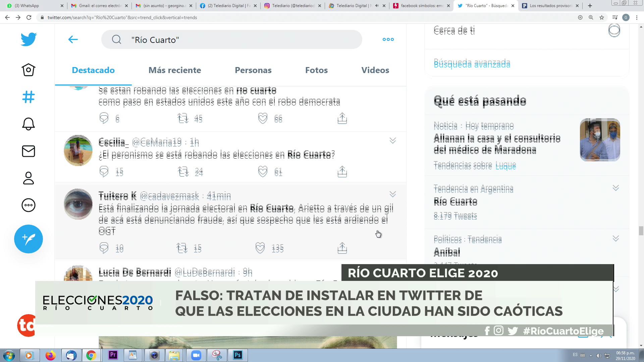Open chevron for Aníbal trend
Viewport: 644px width, 362px height.
616,238
